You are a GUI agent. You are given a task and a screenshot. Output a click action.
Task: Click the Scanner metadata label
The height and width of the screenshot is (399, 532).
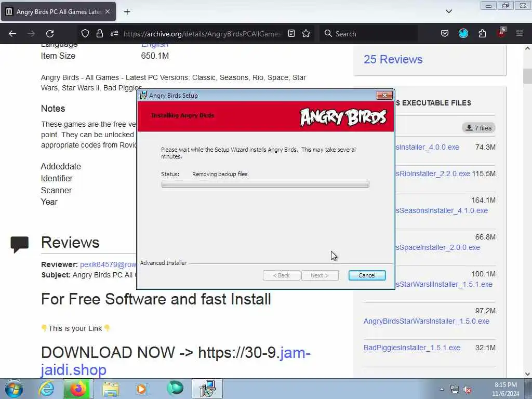pyautogui.click(x=56, y=190)
